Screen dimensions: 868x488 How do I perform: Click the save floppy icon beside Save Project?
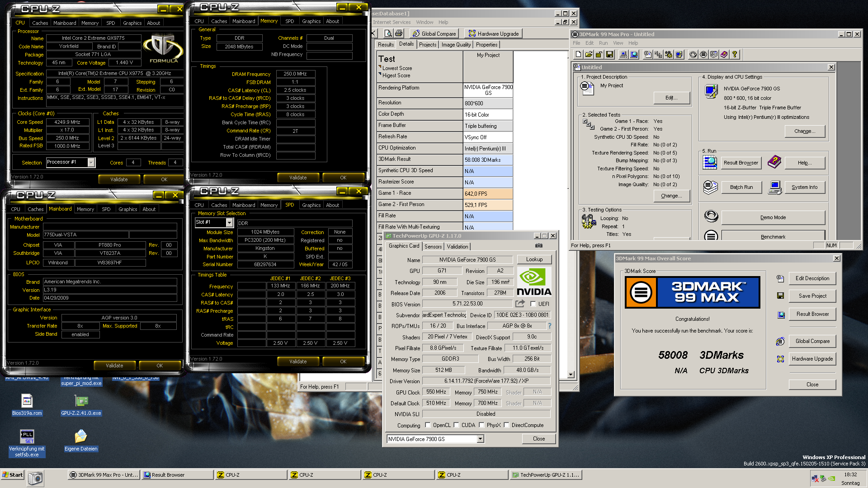tap(780, 296)
